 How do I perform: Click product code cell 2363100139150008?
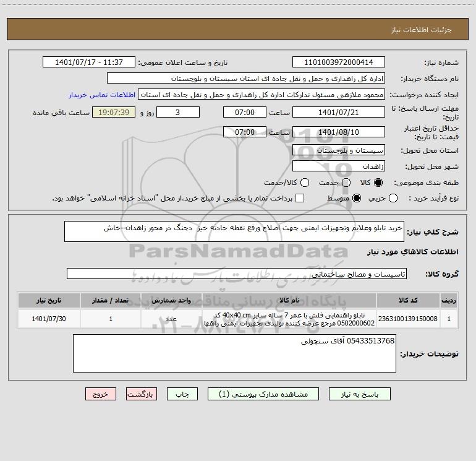[x=408, y=319]
